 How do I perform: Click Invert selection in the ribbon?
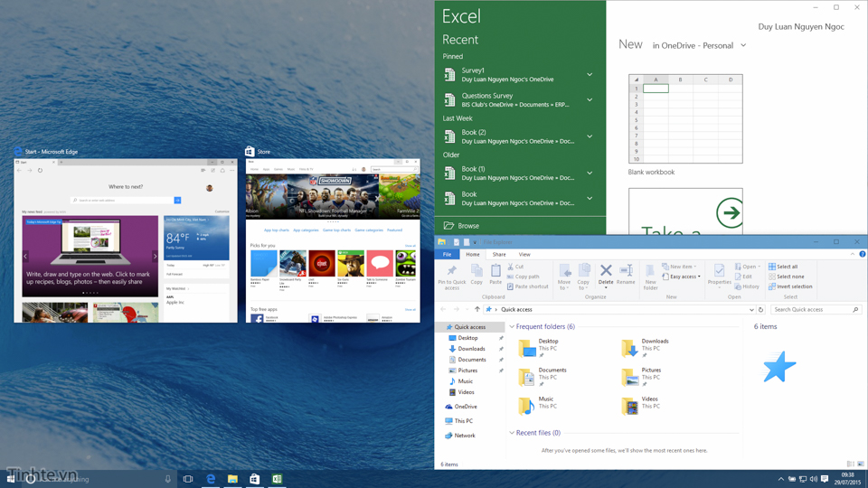(x=790, y=286)
